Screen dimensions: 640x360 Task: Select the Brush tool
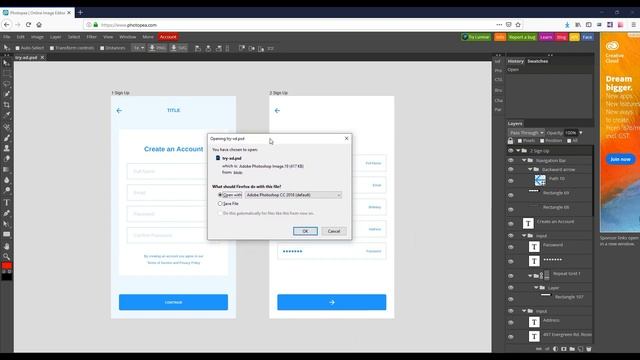[x=6, y=138]
